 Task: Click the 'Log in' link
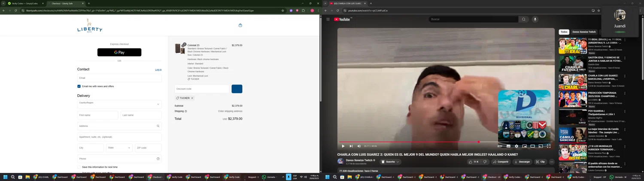click(x=158, y=69)
